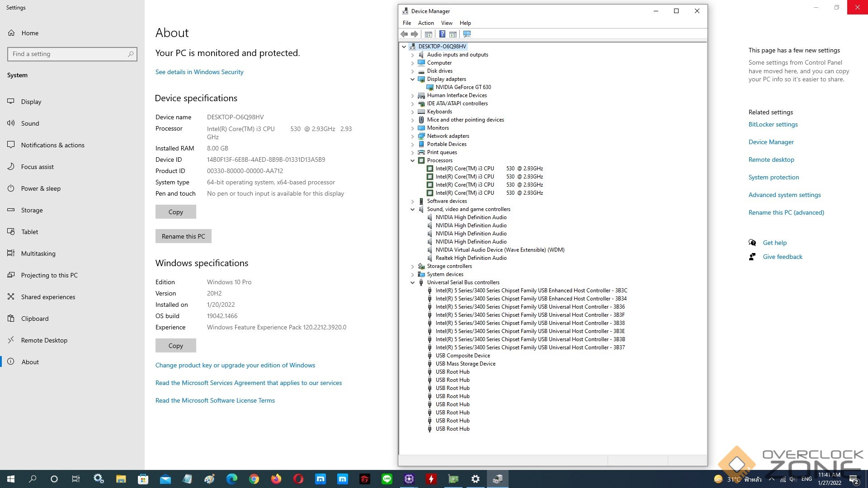This screenshot has height=488, width=868.
Task: Open Shared experiences settings
Action: coord(48,297)
